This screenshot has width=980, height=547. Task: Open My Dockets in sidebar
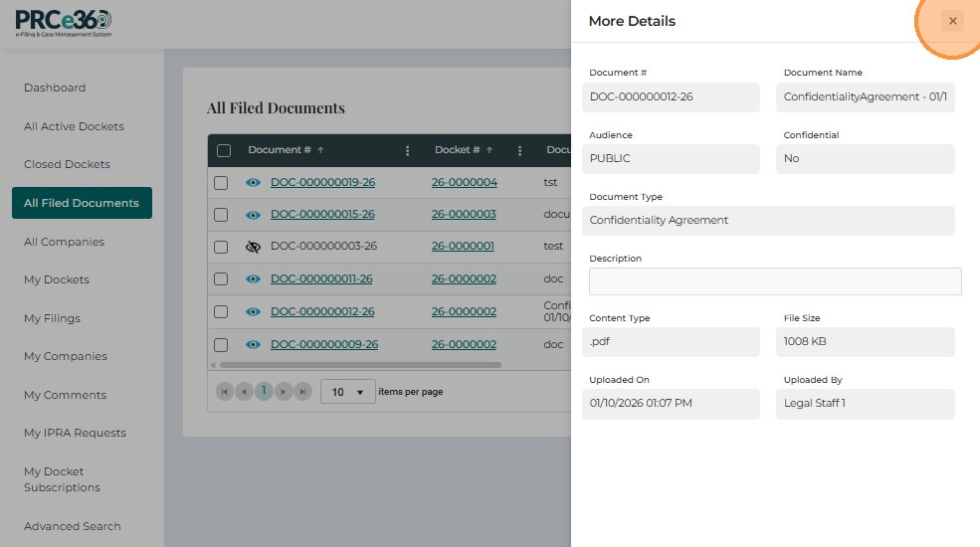[x=57, y=279]
